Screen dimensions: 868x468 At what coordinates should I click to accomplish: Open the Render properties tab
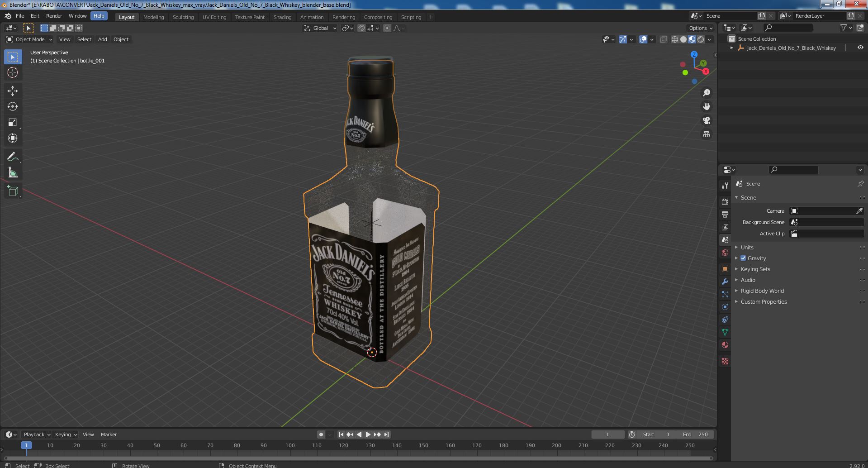pos(725,202)
